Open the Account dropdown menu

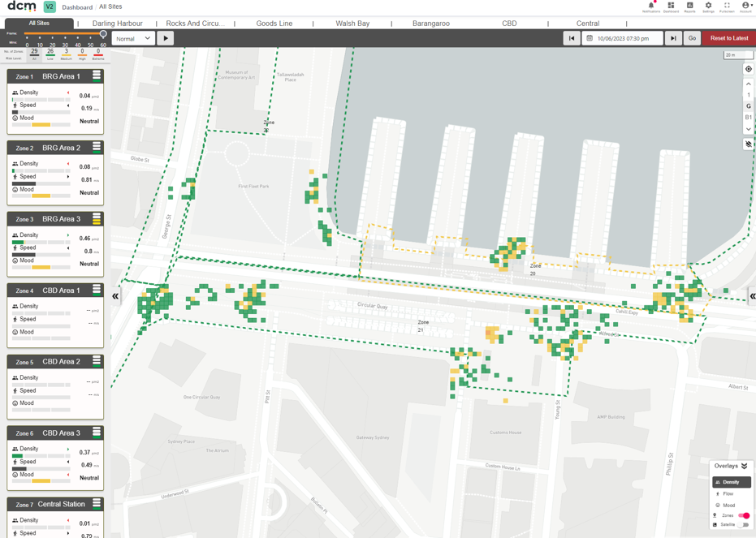point(746,6)
